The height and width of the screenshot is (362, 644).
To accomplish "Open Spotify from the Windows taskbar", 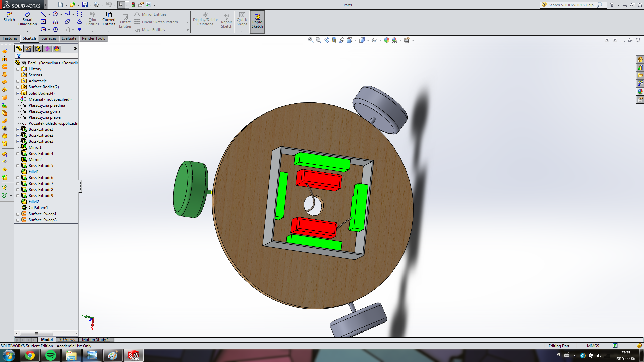I will point(51,355).
